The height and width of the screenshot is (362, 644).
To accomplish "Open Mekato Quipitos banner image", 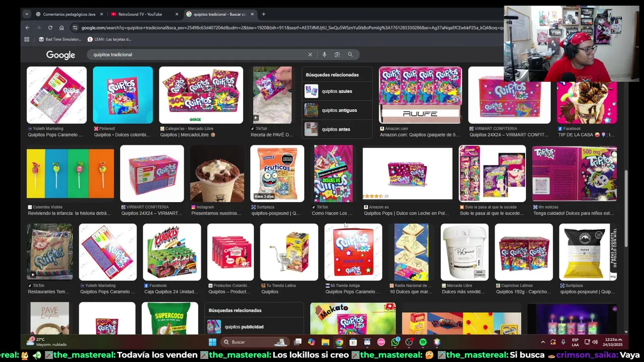I will point(353,319).
